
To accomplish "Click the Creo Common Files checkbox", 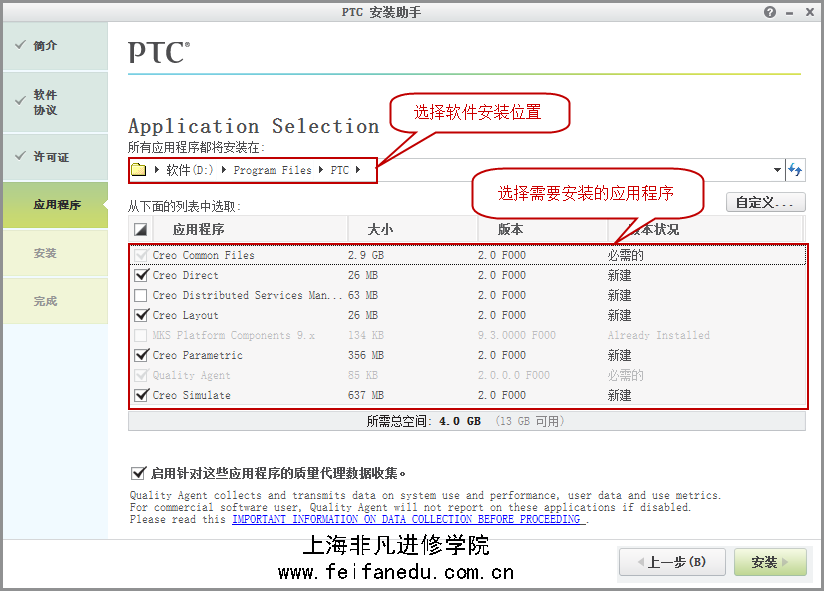I will (x=141, y=255).
